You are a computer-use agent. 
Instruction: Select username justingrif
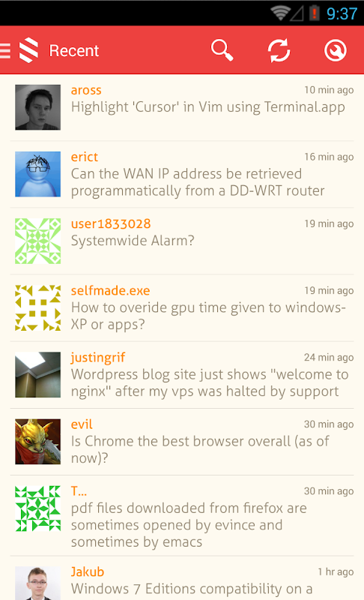coord(98,358)
